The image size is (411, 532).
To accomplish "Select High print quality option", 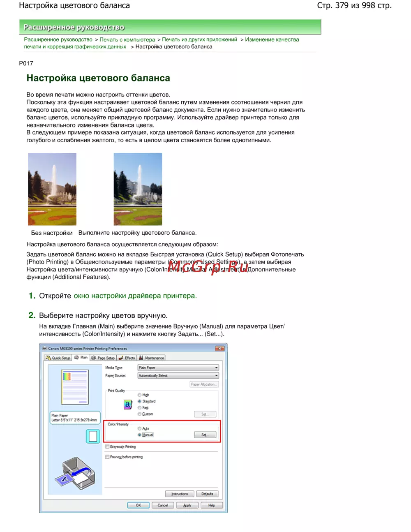I will coord(140,395).
